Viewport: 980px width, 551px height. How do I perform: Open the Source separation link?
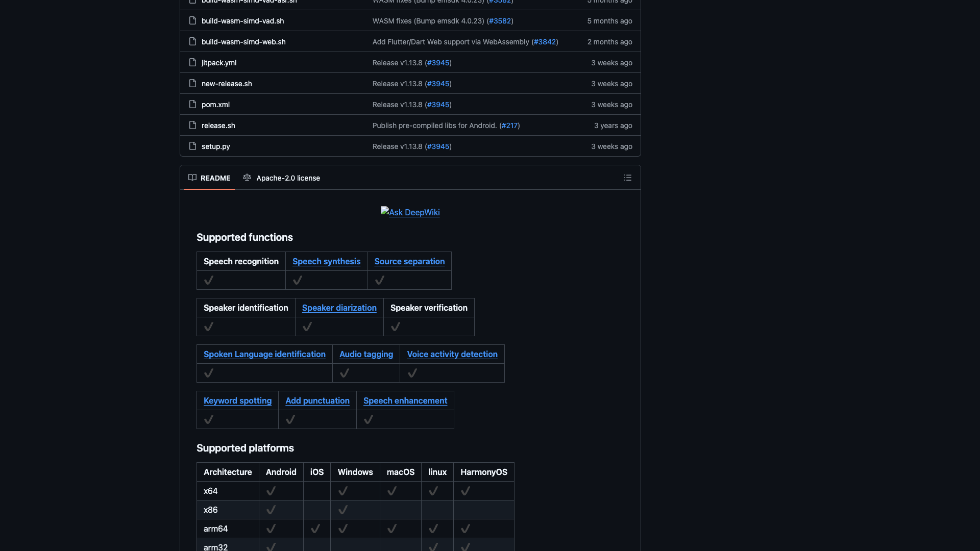pyautogui.click(x=409, y=261)
